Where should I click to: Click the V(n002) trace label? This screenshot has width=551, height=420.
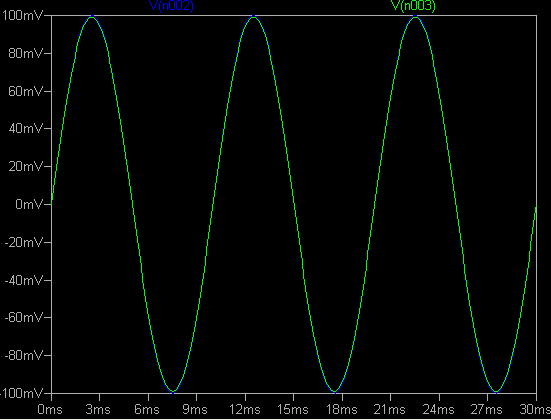pos(171,6)
